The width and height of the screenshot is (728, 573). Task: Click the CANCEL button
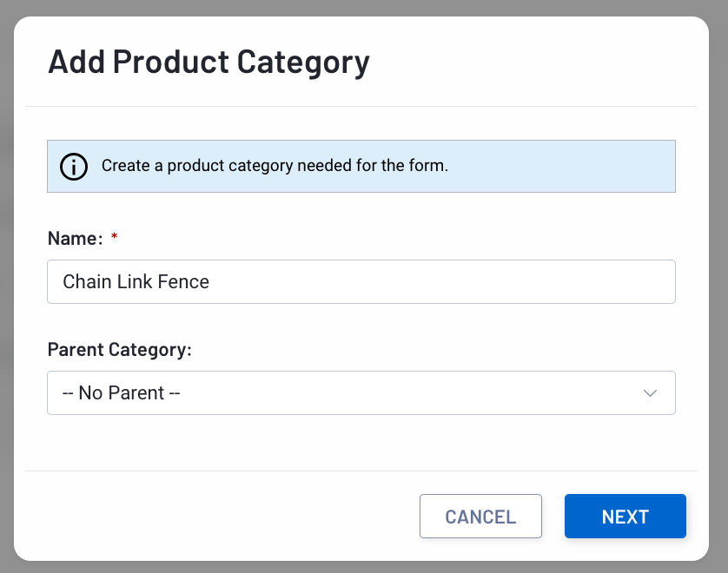(480, 516)
